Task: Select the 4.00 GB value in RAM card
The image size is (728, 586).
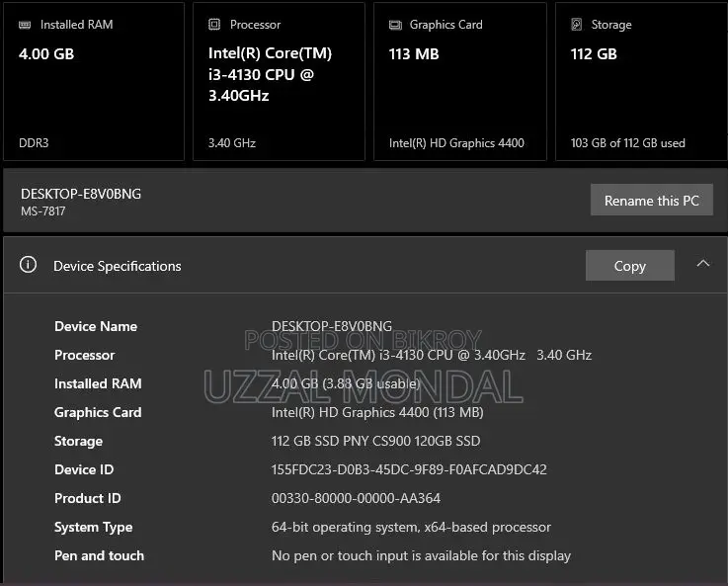Action: pos(46,54)
